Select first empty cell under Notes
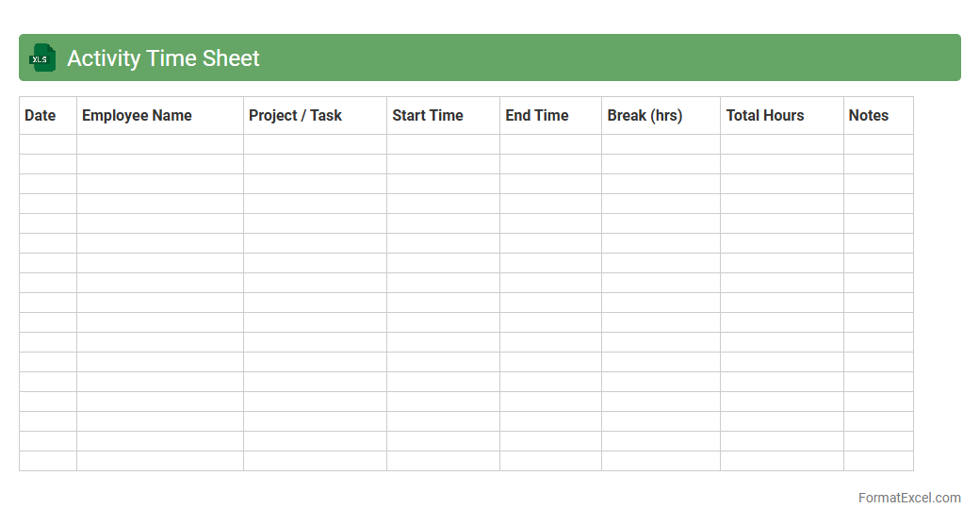 pyautogui.click(x=878, y=144)
